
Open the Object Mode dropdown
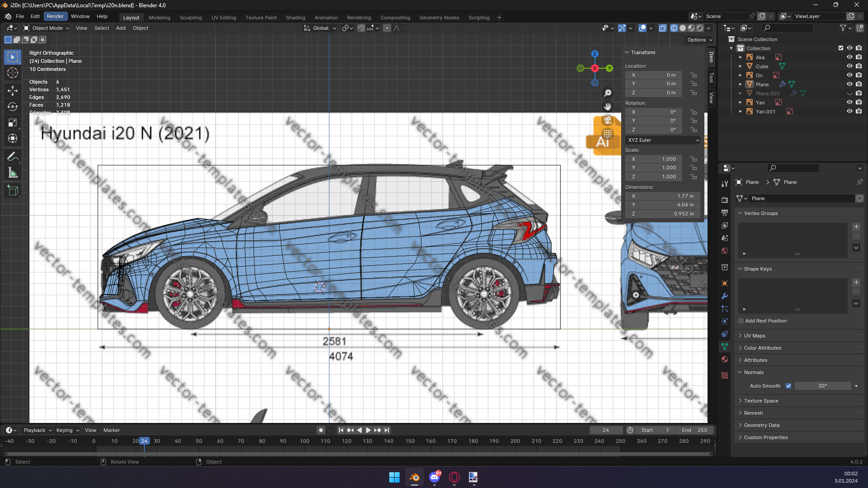47,28
